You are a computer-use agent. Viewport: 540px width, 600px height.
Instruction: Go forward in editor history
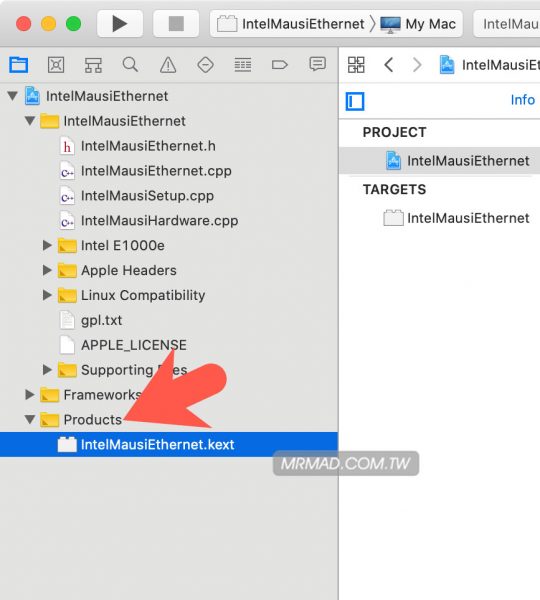click(x=417, y=65)
